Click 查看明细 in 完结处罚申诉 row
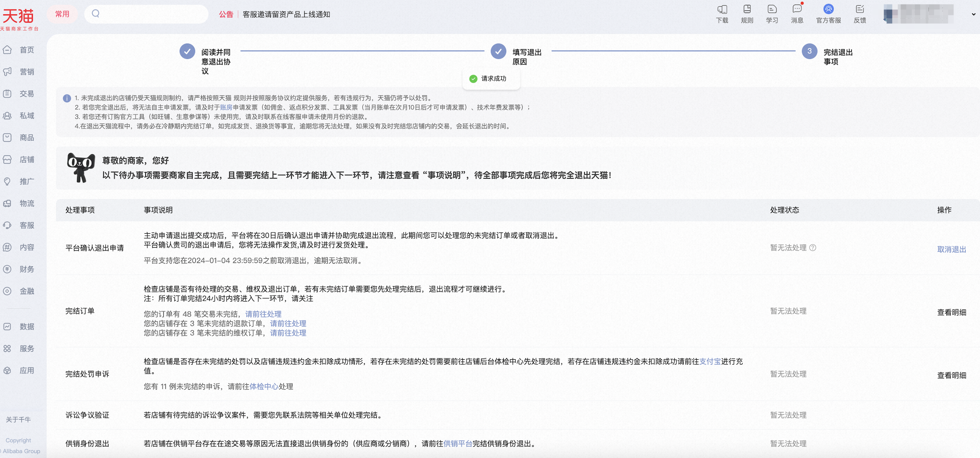980x458 pixels. pos(951,376)
